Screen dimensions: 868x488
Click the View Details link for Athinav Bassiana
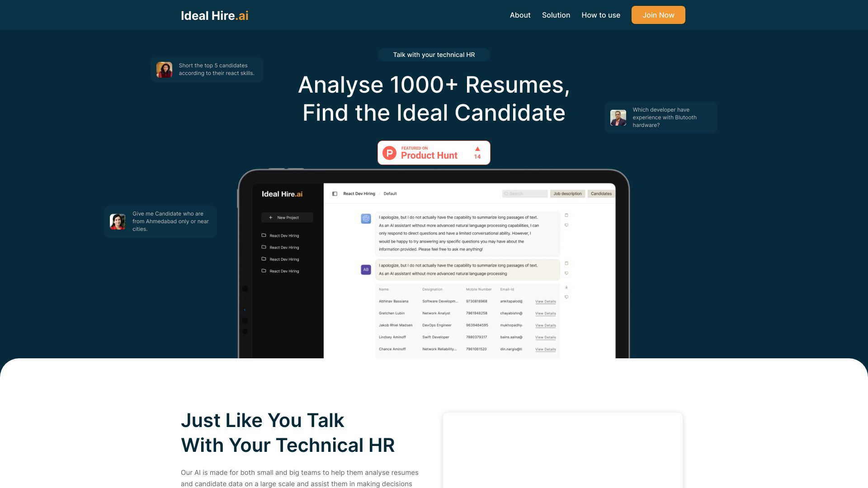click(545, 301)
